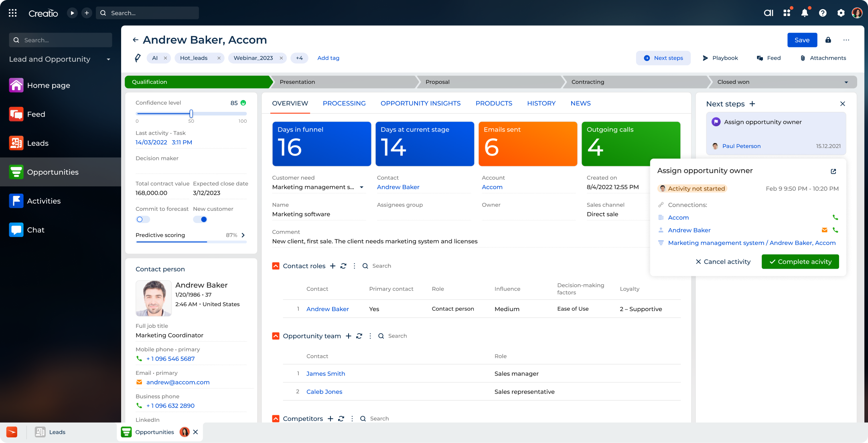Expand the Closed won stage dropdown
The width and height of the screenshot is (868, 443).
pos(846,82)
